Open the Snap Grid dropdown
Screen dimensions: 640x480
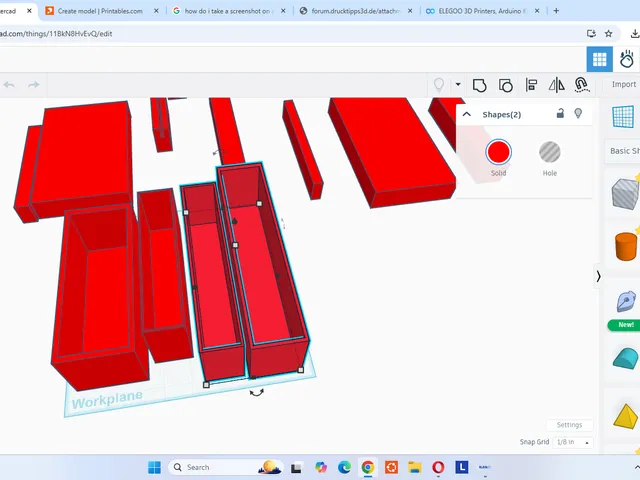572,442
